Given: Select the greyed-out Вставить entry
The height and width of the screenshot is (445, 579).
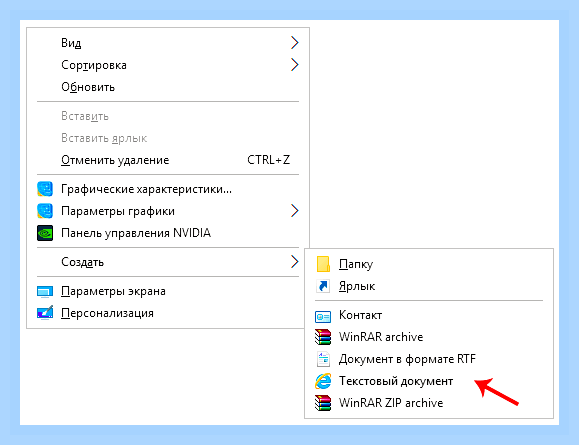Looking at the screenshot, I should [x=168, y=116].
